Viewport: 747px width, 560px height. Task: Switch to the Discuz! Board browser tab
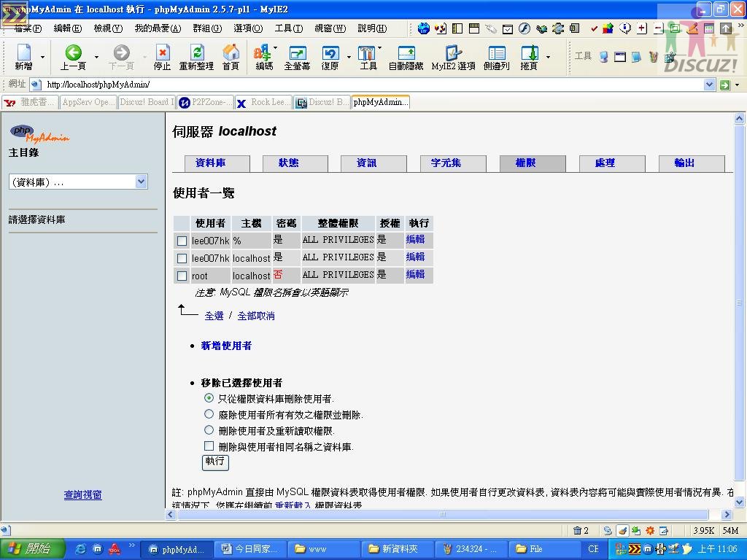click(147, 102)
